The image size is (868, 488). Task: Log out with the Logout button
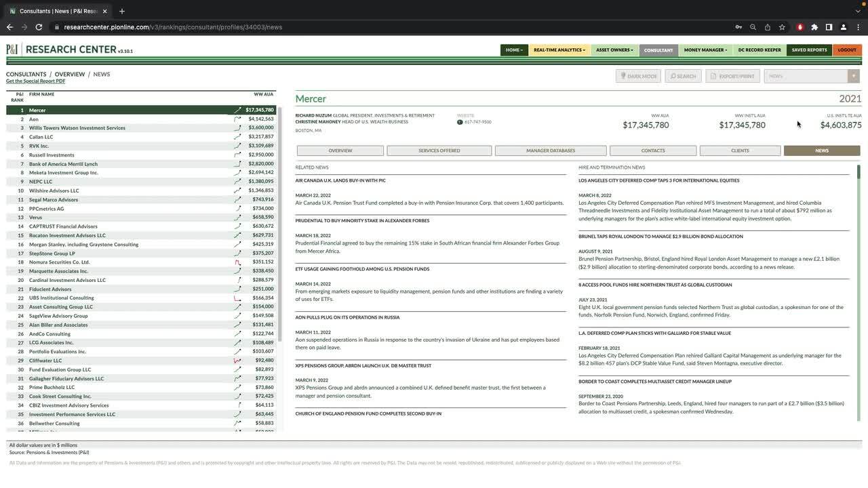[x=847, y=50]
